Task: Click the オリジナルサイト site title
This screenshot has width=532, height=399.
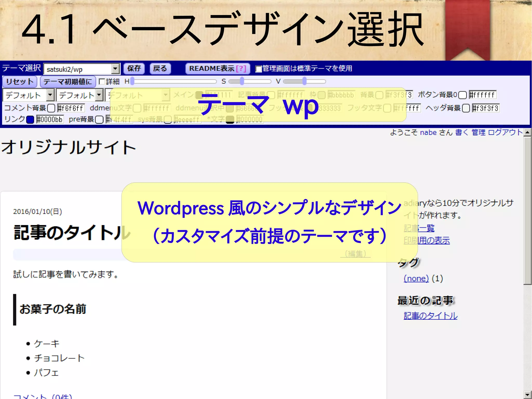Action: click(69, 147)
